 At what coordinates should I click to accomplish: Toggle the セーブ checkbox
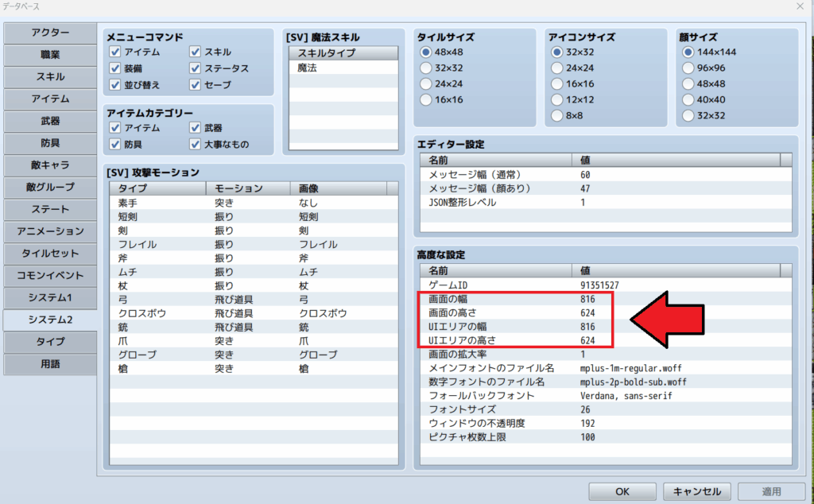pos(196,84)
